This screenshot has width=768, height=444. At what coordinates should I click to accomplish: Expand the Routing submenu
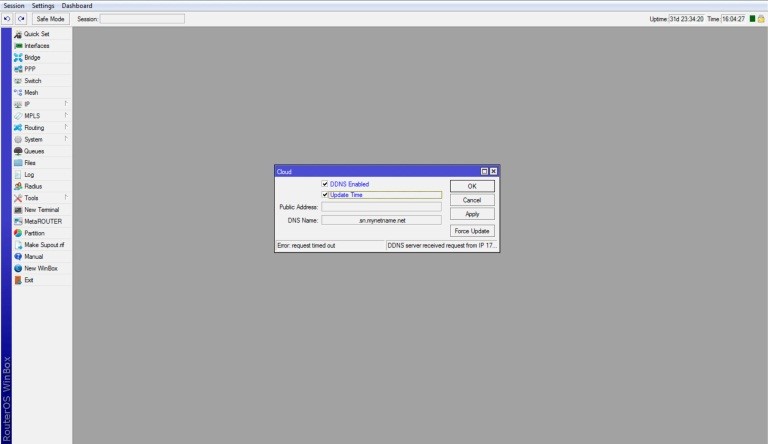coord(66,128)
